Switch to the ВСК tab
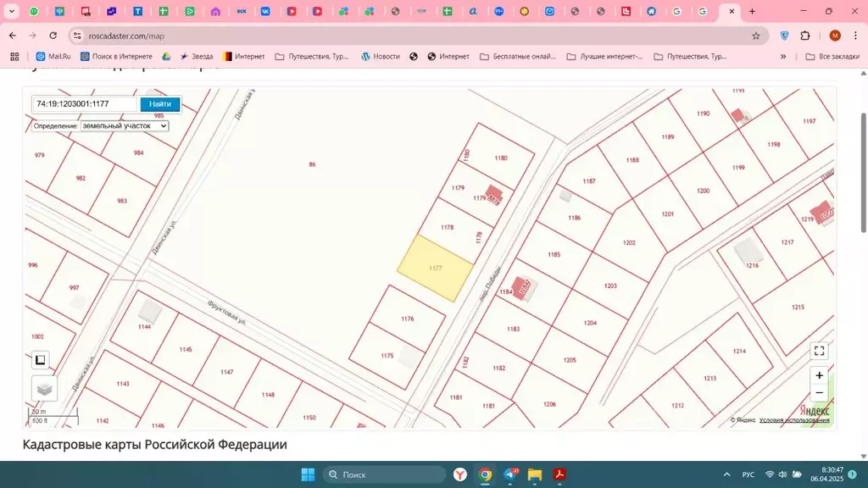 (242, 11)
